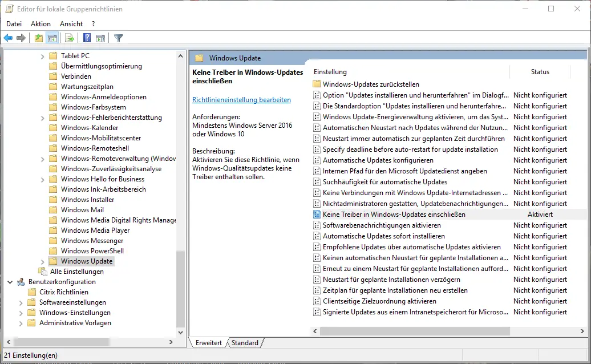Screen dimensions: 591x364
Task: Select Windows Messenger in the tree
Action: [x=92, y=241]
